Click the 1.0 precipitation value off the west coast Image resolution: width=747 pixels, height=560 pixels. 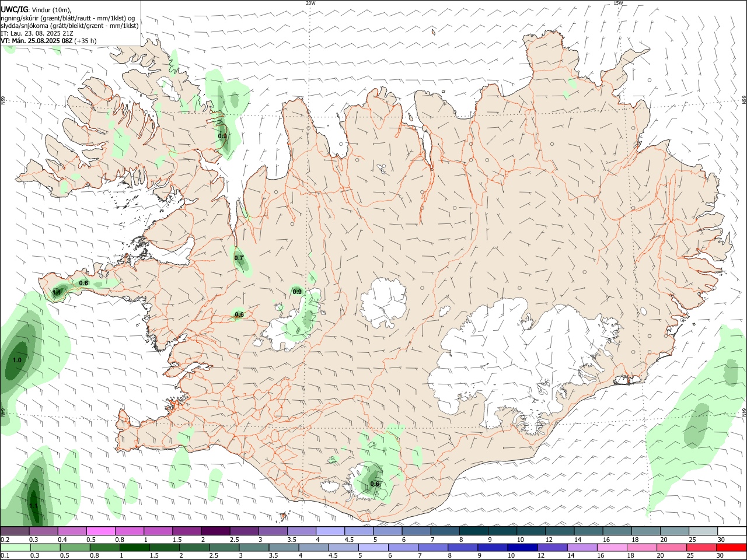pyautogui.click(x=17, y=360)
